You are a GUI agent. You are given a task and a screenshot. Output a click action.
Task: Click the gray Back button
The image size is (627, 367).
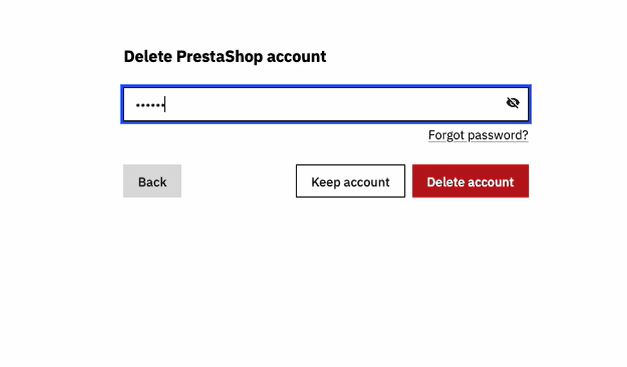tap(152, 181)
